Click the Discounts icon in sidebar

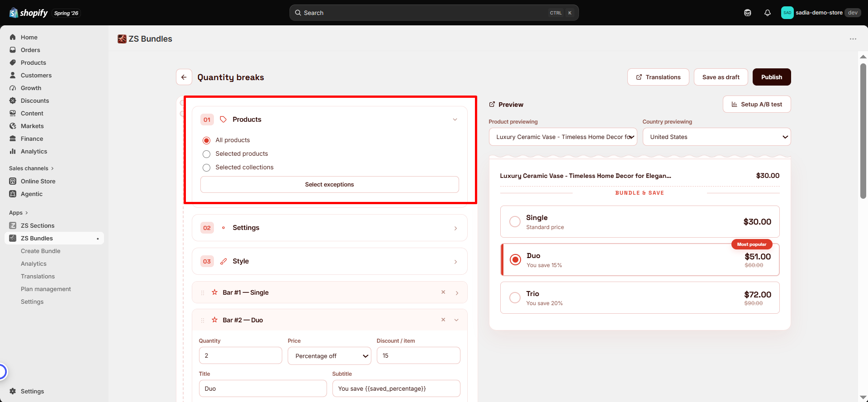13,100
